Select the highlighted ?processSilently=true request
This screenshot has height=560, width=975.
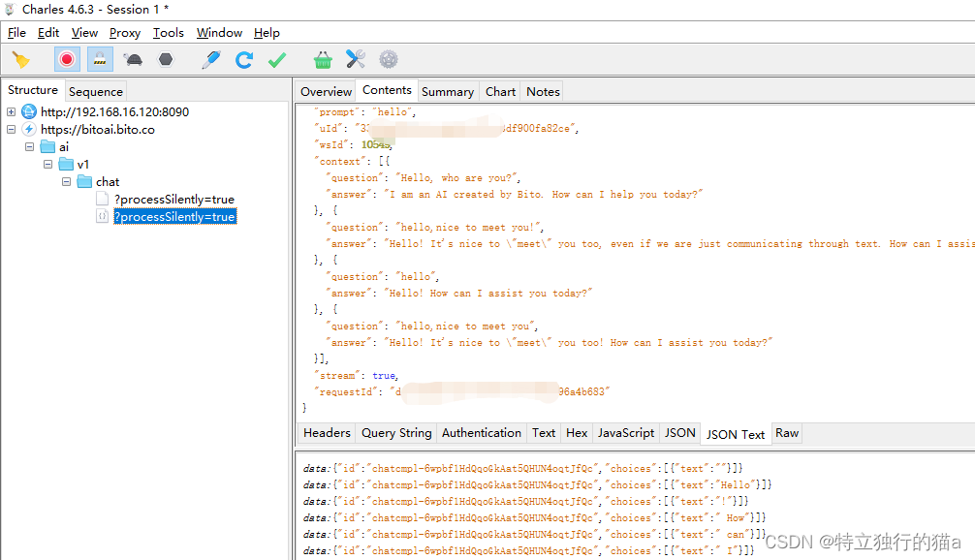point(174,216)
